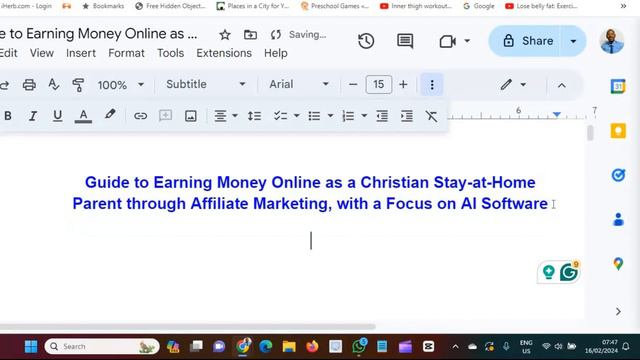This screenshot has width=640, height=360.
Task: Open the Insert menu
Action: coord(81,53)
